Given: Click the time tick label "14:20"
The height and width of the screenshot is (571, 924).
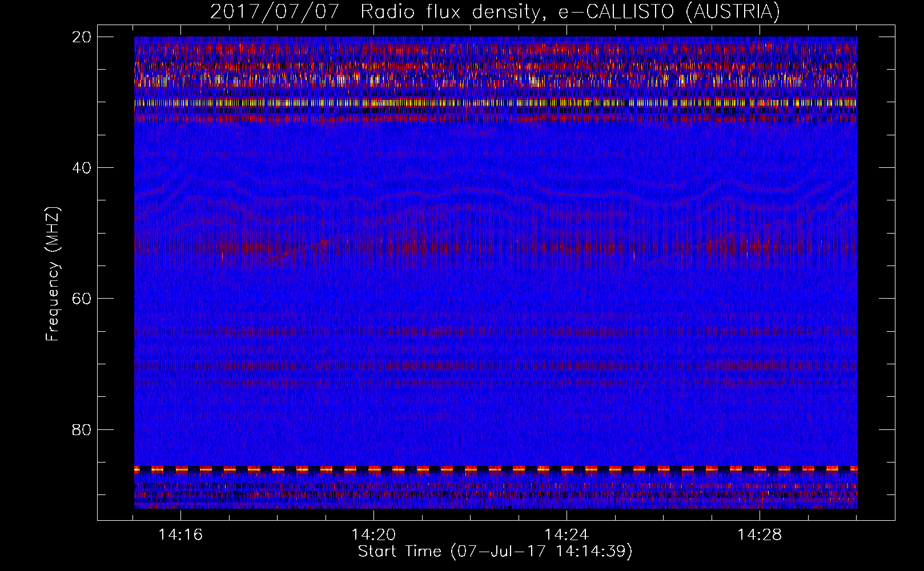Looking at the screenshot, I should click(373, 535).
